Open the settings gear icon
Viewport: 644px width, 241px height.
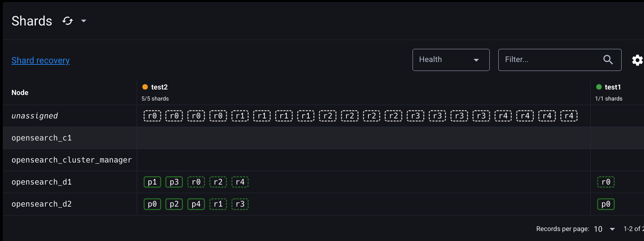(637, 60)
